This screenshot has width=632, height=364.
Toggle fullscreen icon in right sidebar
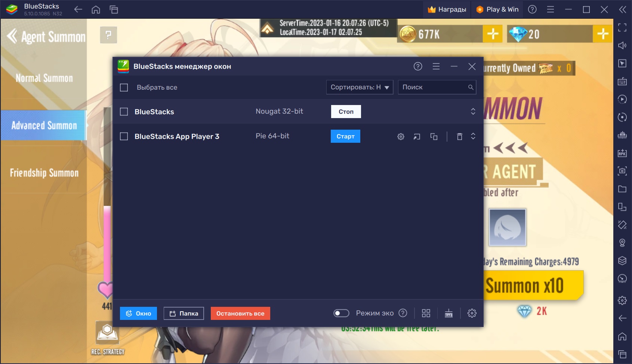tap(622, 27)
